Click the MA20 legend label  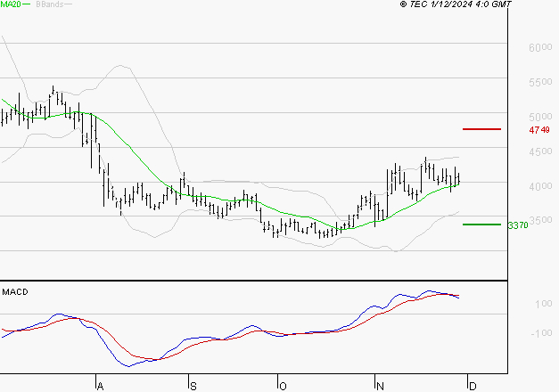coord(11,4)
